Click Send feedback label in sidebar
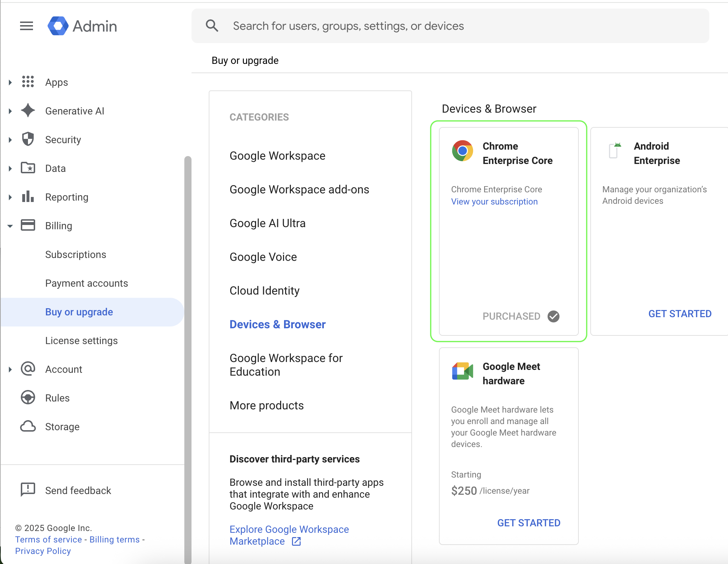 [x=78, y=490]
